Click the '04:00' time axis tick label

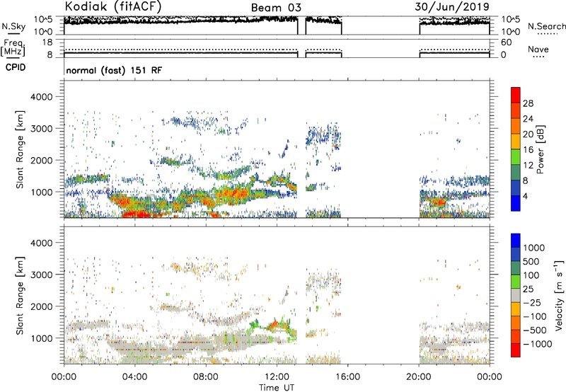pyautogui.click(x=134, y=377)
